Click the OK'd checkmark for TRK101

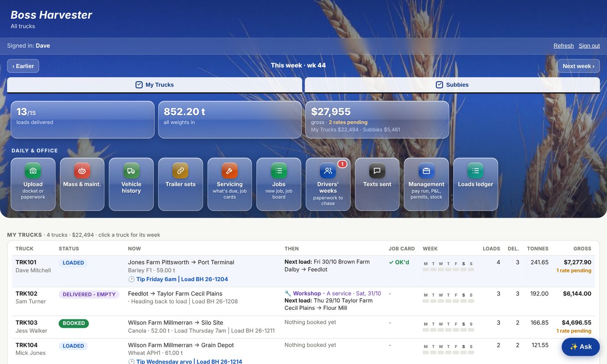click(399, 262)
